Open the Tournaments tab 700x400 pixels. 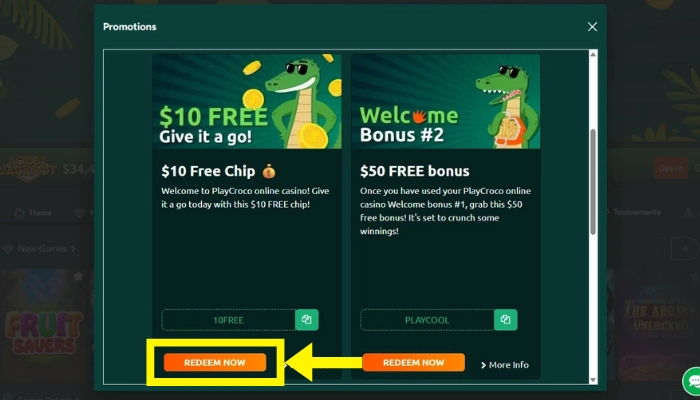click(631, 212)
